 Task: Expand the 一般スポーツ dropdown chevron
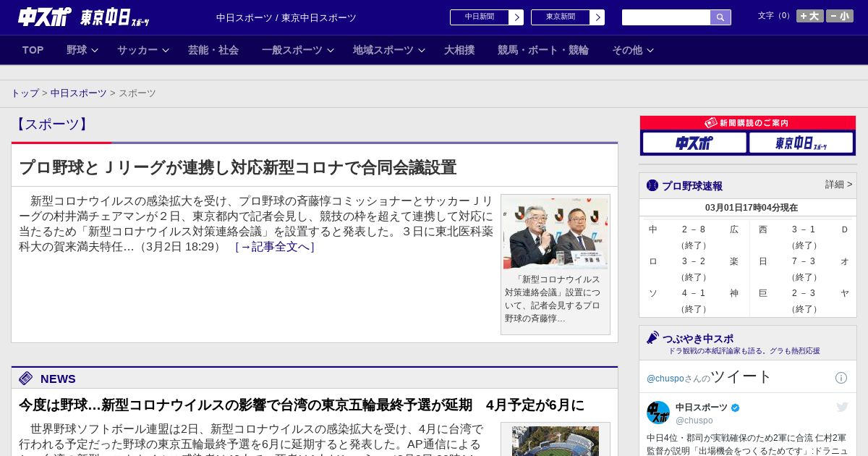[x=331, y=51]
